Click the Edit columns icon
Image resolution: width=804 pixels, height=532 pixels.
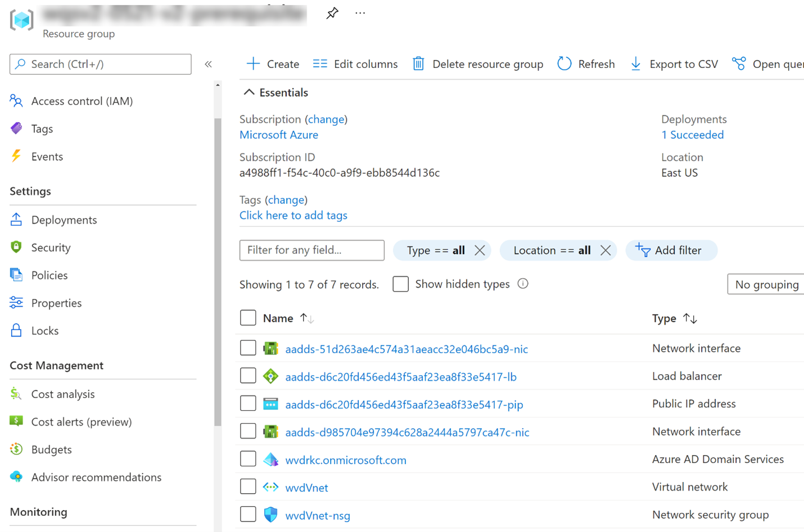tap(320, 63)
